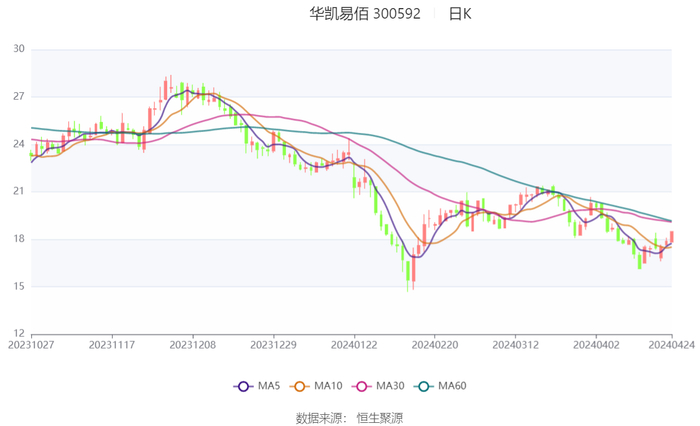Toggle the MA5 series via its label
This screenshot has width=700, height=426.
point(269,386)
